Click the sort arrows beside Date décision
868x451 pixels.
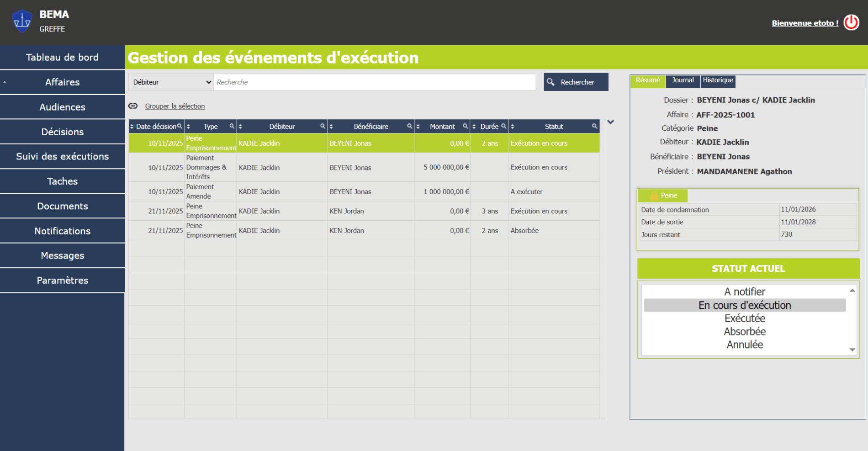pos(132,127)
